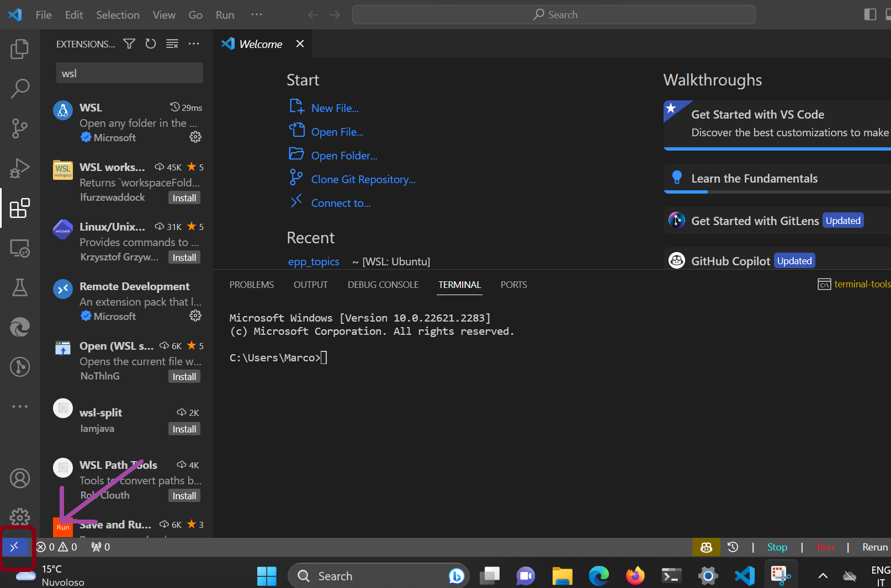Image resolution: width=891 pixels, height=588 pixels.
Task: Open the Run and Debug view
Action: pos(20,168)
